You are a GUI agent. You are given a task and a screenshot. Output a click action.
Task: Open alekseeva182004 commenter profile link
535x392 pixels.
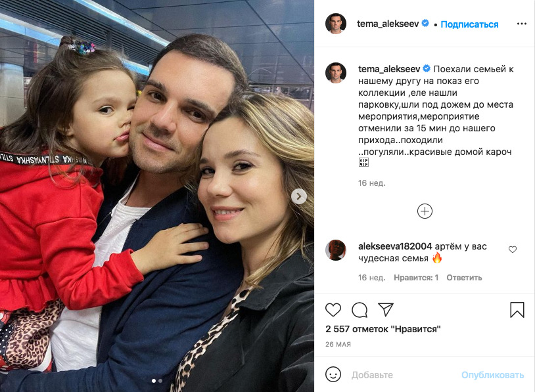395,246
